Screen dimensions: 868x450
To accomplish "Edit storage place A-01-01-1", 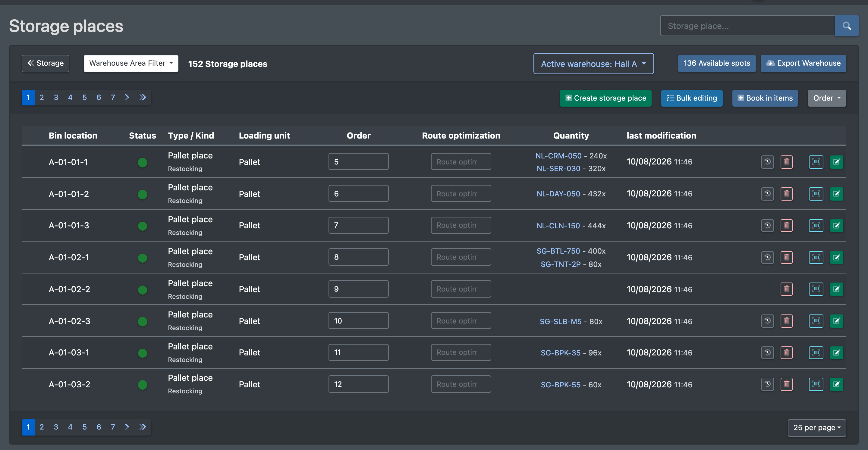I will (x=836, y=162).
